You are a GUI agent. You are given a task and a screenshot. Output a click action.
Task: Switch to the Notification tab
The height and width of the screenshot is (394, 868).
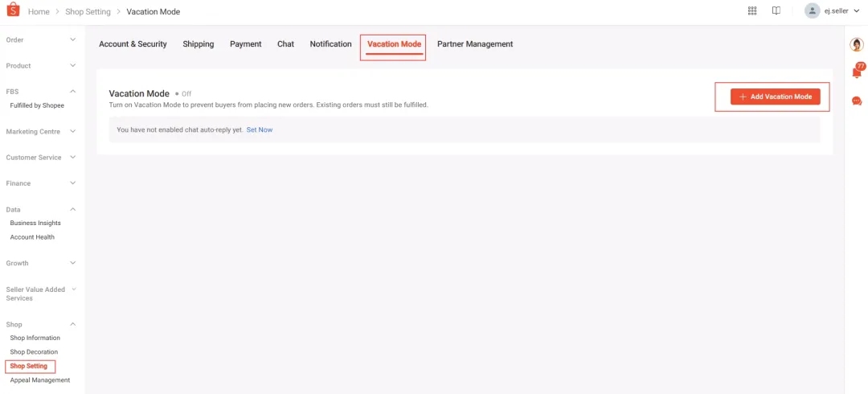point(330,43)
